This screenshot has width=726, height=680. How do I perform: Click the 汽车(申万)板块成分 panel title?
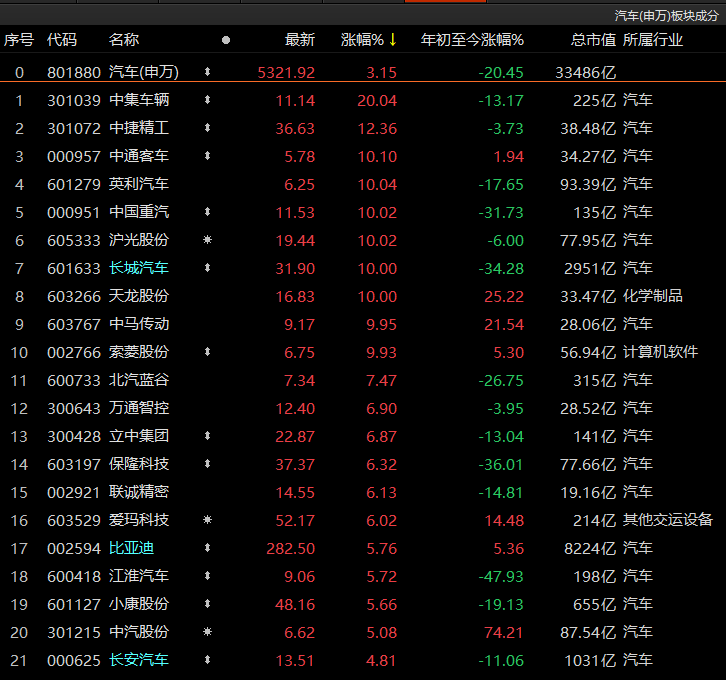(x=666, y=15)
